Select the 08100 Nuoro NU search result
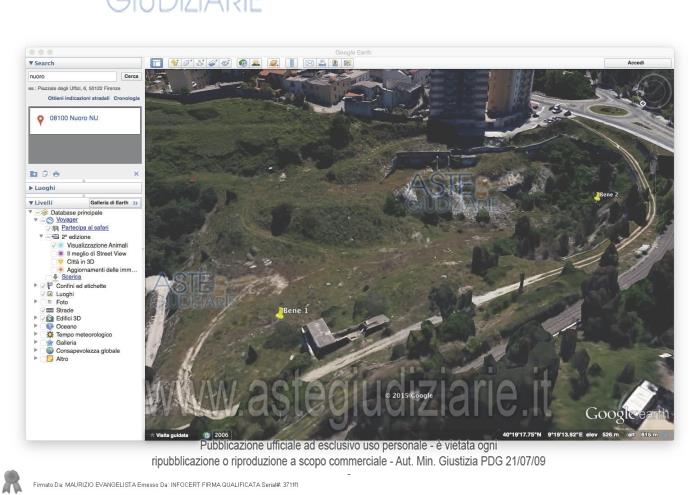This screenshot has height=495, width=700. (73, 117)
